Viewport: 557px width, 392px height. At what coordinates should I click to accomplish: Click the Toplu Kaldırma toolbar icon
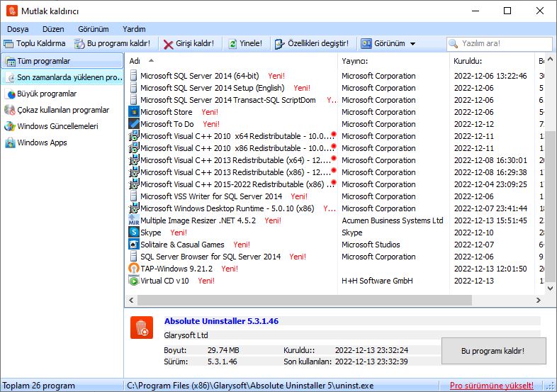pyautogui.click(x=9, y=44)
